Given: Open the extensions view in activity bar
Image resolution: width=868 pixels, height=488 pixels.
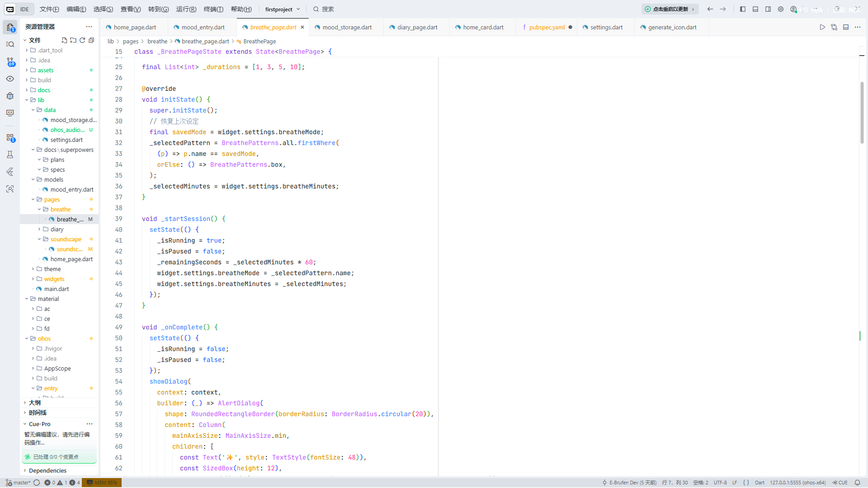Looking at the screenshot, I should 10,138.
